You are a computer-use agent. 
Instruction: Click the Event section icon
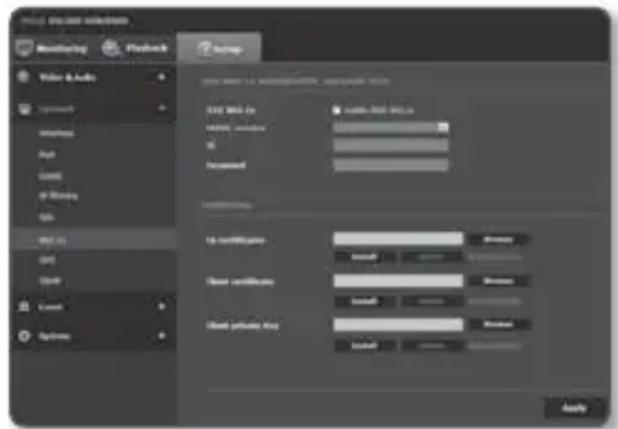coord(24,306)
